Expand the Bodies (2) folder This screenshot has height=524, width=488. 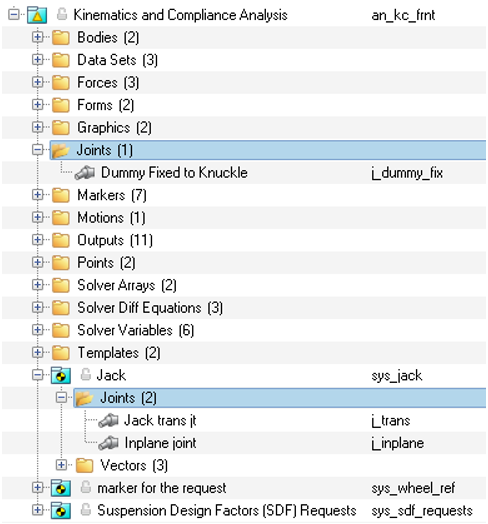[37, 37]
